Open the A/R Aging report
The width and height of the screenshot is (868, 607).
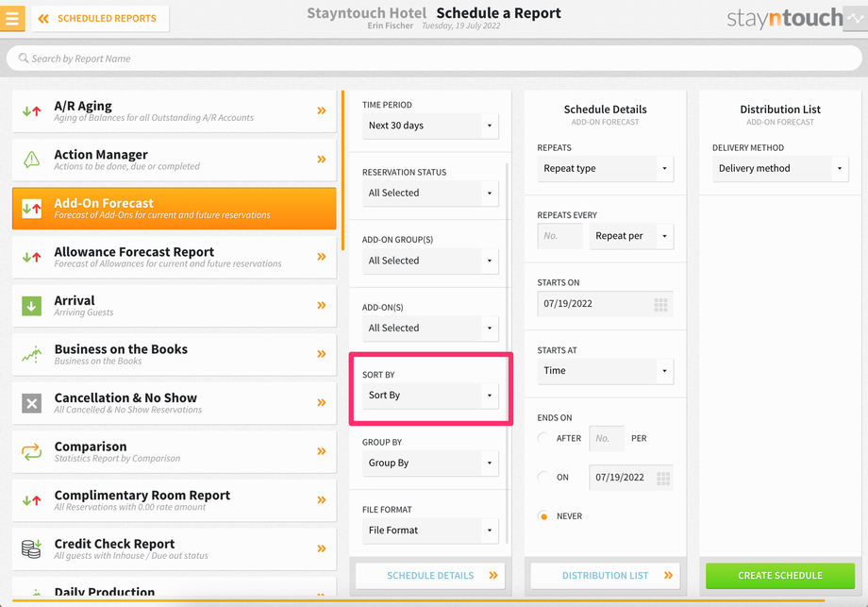point(174,110)
